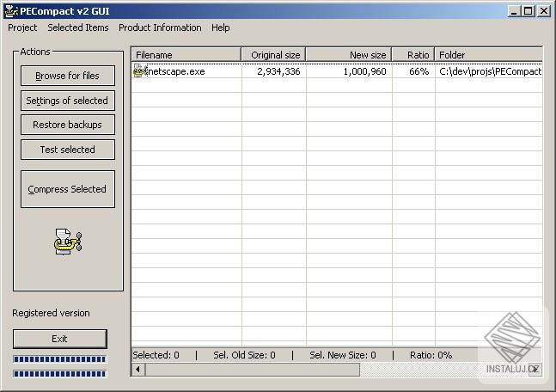
Task: Click Browse for files button
Action: click(68, 76)
